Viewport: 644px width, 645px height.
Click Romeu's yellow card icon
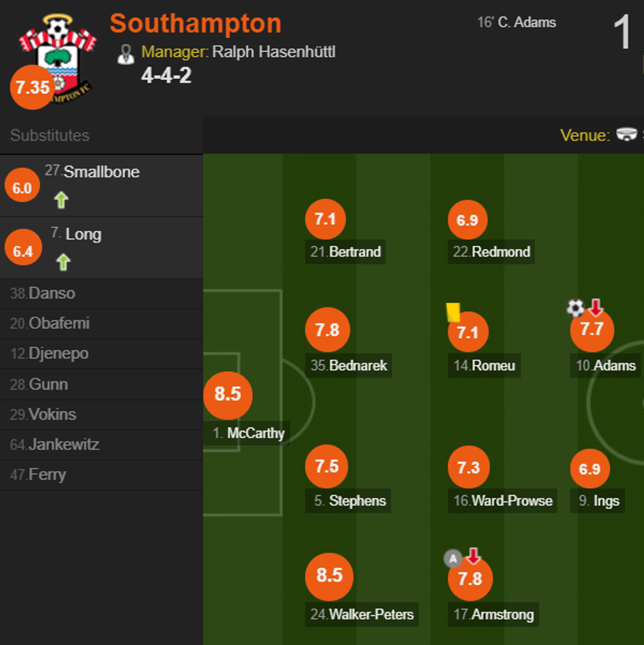click(x=453, y=311)
